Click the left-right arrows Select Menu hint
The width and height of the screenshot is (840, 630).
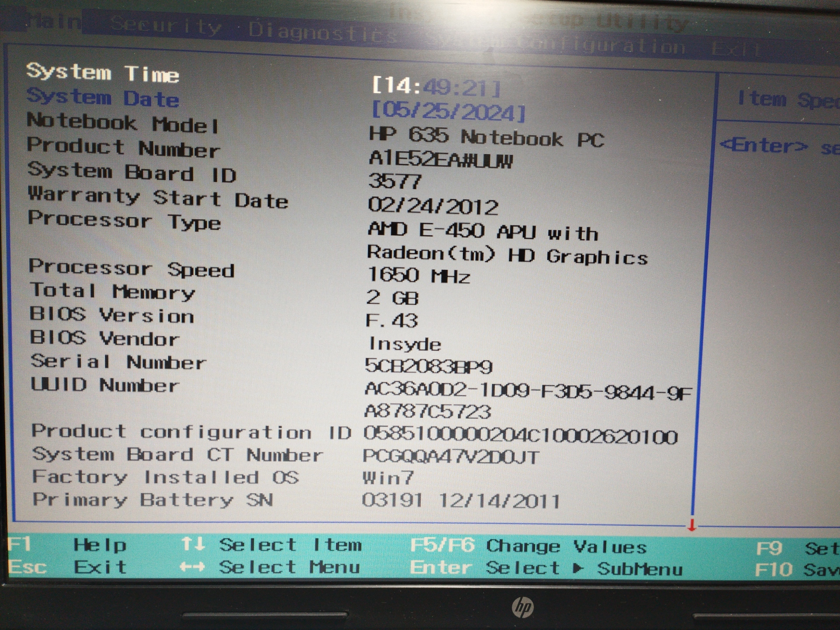[x=269, y=567]
